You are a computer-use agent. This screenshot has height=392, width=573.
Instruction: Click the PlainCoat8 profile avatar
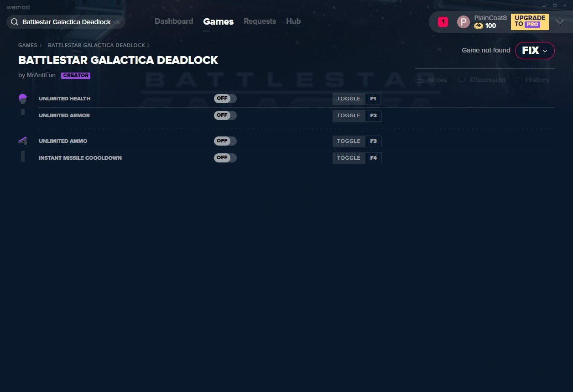click(x=464, y=22)
